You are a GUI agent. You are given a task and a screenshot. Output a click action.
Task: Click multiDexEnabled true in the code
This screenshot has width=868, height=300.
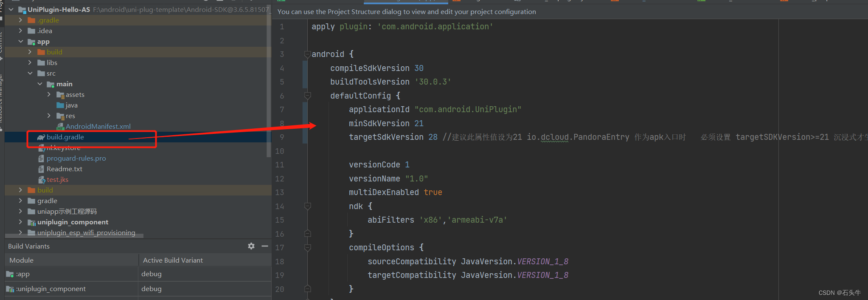click(395, 192)
